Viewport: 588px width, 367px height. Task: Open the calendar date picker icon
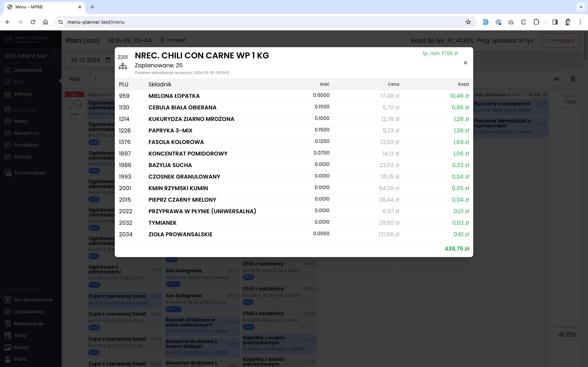click(x=108, y=60)
